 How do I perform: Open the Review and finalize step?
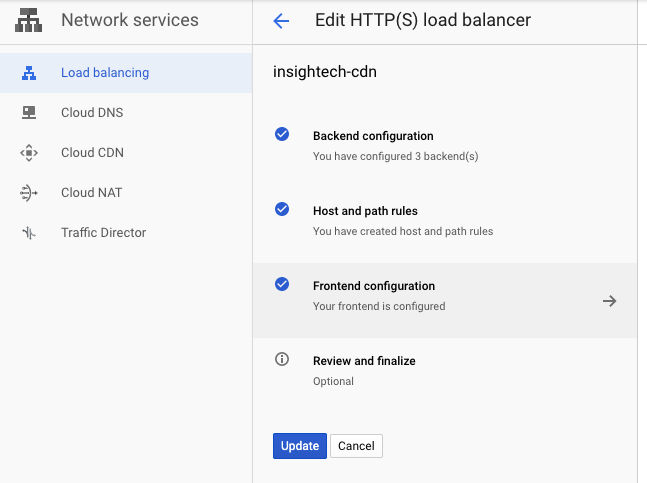[445, 371]
